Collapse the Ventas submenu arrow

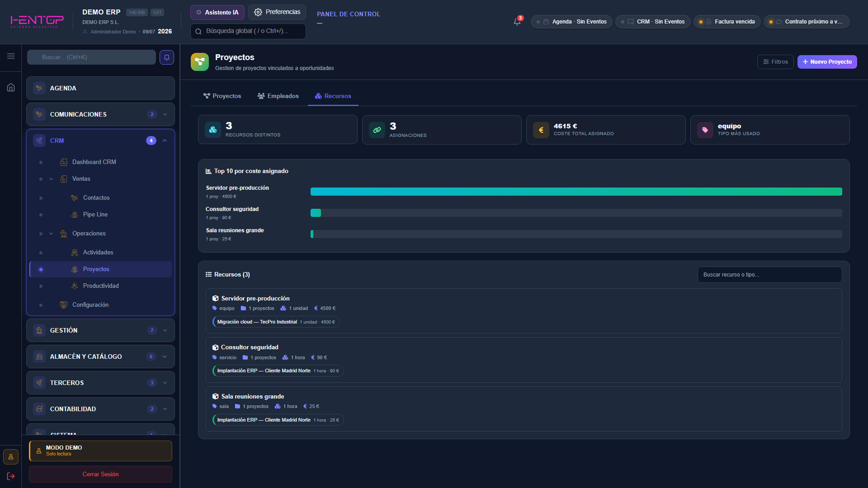tap(51, 179)
